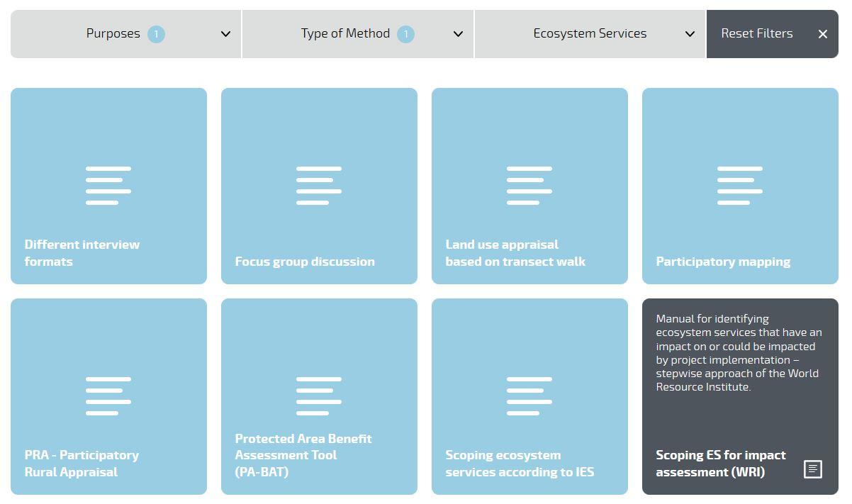Click the Reset Filters button

pos(773,34)
